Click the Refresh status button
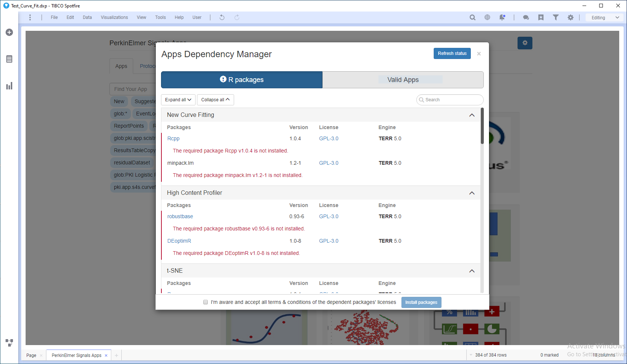627x364 pixels. click(452, 53)
